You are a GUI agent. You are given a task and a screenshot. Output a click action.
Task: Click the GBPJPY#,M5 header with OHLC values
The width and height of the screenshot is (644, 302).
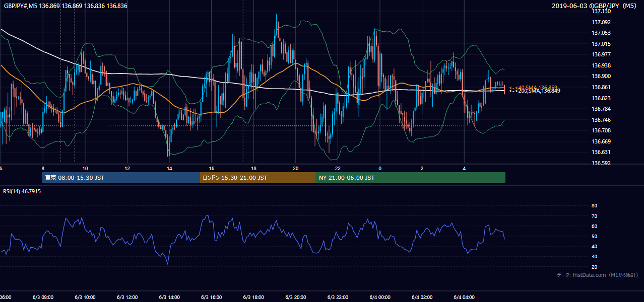[x=66, y=6]
